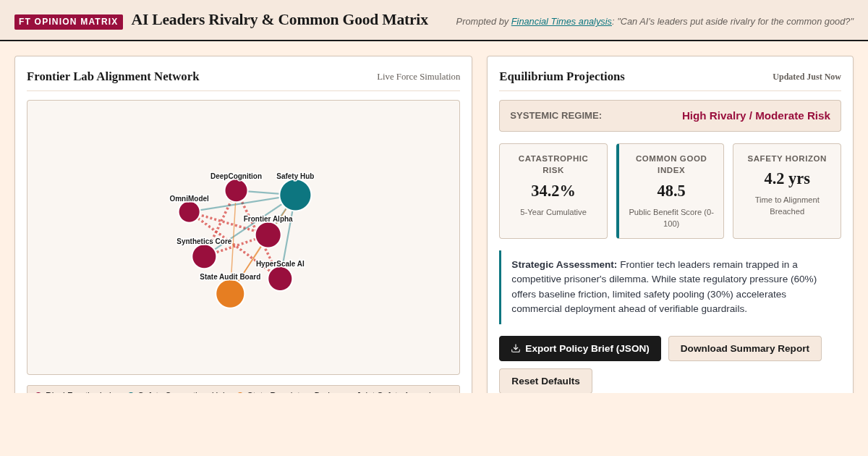Click the Strategic Assessment paragraph
The height and width of the screenshot is (456, 868).
670,287
